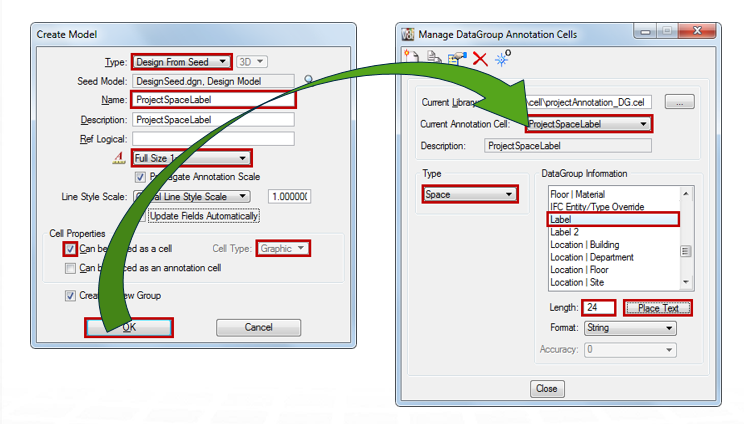
Task: Minimize the Manage DataGroup Annotation Cells window
Action: (x=645, y=31)
